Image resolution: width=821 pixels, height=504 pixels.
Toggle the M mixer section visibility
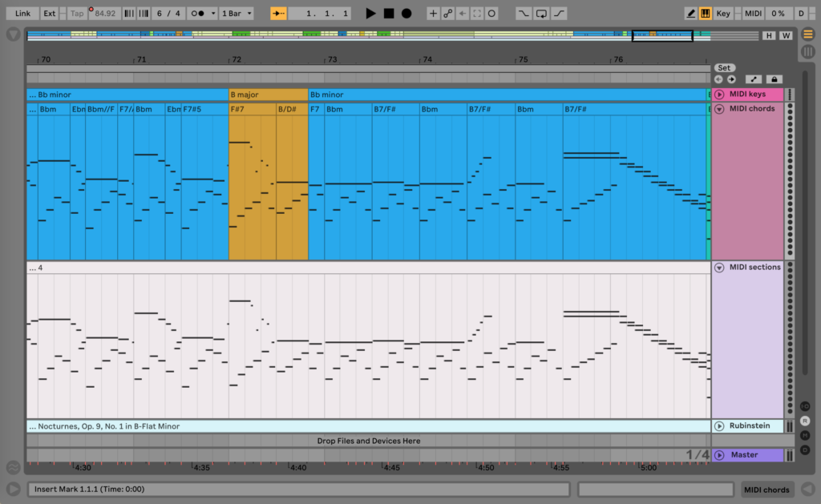(x=805, y=435)
